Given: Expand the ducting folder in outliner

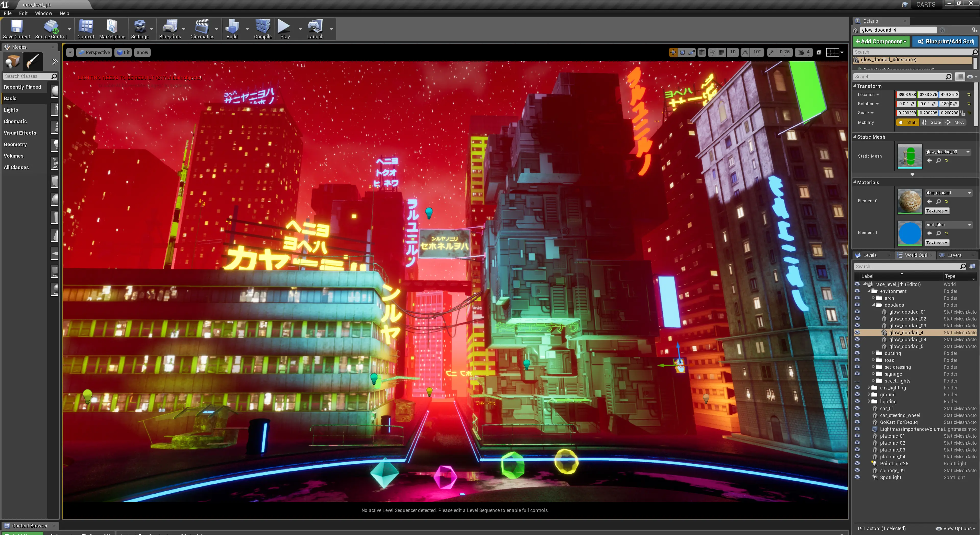Looking at the screenshot, I should click(x=873, y=353).
